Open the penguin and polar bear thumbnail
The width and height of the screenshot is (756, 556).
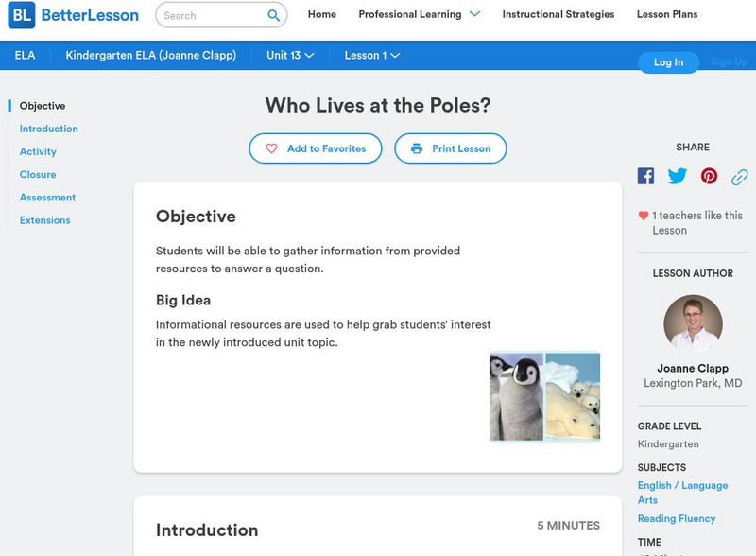(544, 396)
